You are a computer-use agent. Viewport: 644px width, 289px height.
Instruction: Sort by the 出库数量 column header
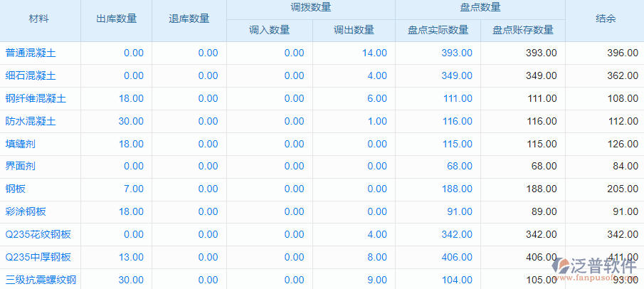tap(116, 19)
